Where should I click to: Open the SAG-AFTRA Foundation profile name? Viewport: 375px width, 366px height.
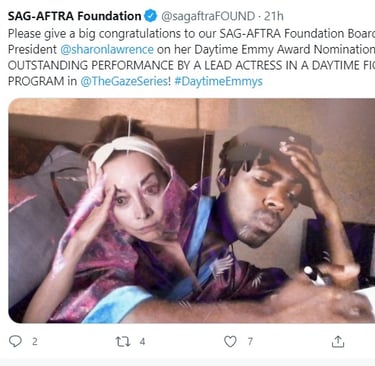click(75, 16)
